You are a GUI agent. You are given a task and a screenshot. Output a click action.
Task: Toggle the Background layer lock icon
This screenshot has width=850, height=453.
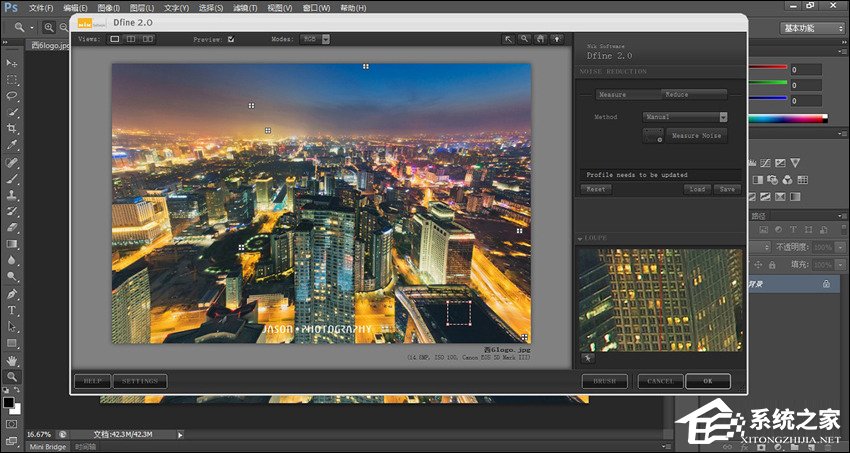[x=825, y=284]
